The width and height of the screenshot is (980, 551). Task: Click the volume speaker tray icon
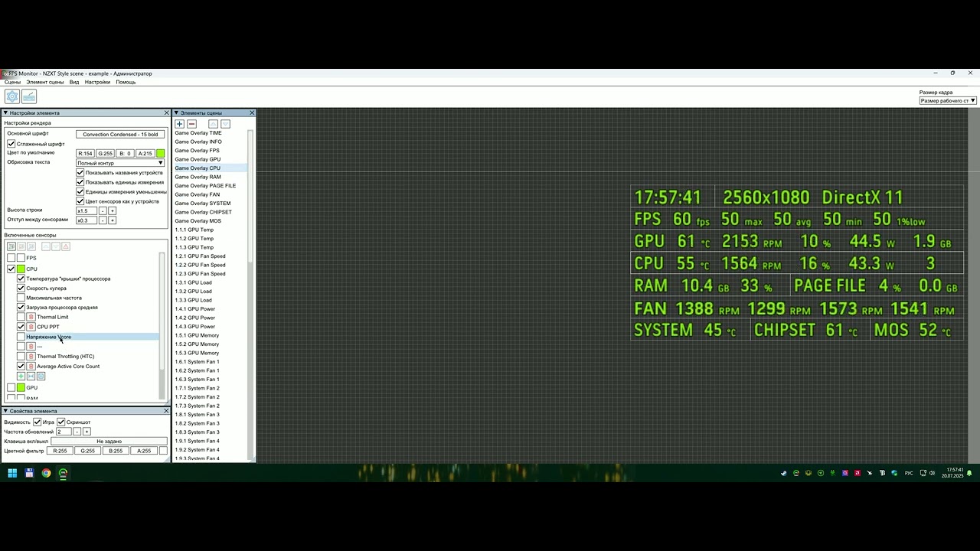(932, 473)
